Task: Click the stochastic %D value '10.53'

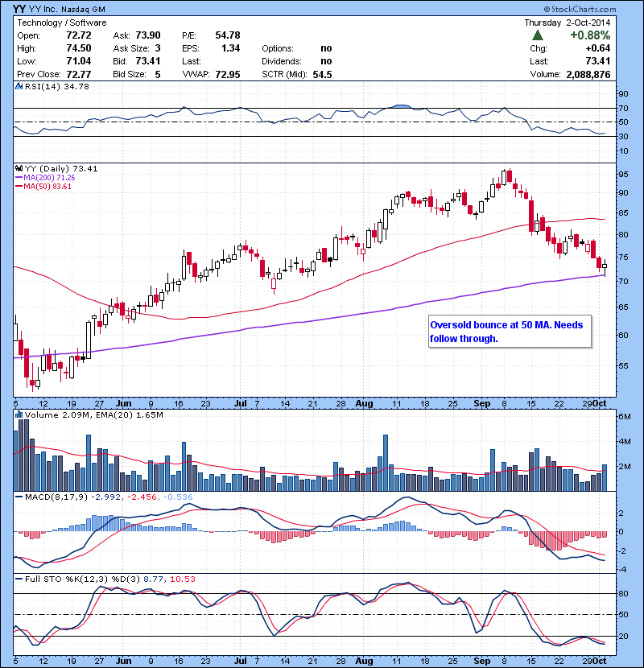Action: pyautogui.click(x=183, y=579)
